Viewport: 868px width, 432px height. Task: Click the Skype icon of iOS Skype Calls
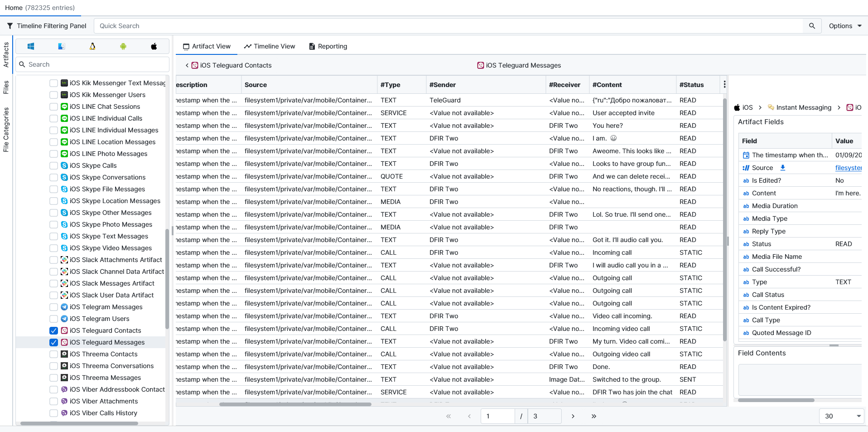tap(64, 165)
